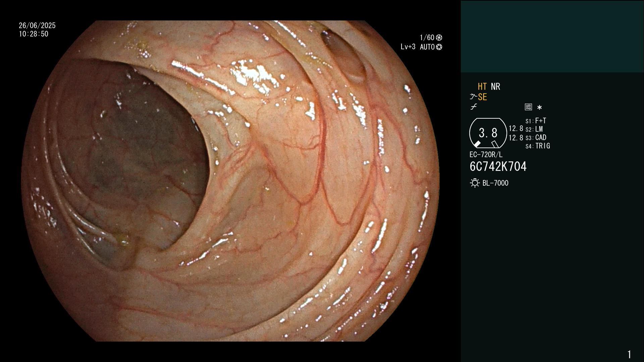Open the settings sliders icon

tap(528, 107)
